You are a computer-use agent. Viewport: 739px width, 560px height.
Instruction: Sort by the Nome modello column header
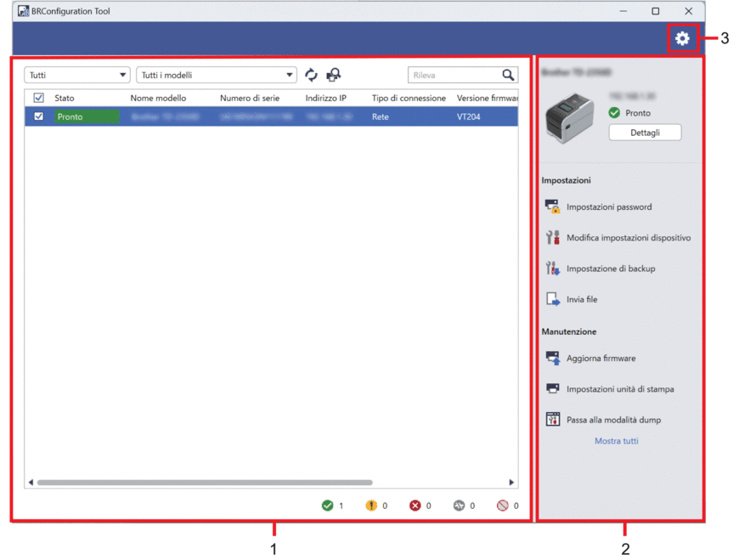click(158, 98)
